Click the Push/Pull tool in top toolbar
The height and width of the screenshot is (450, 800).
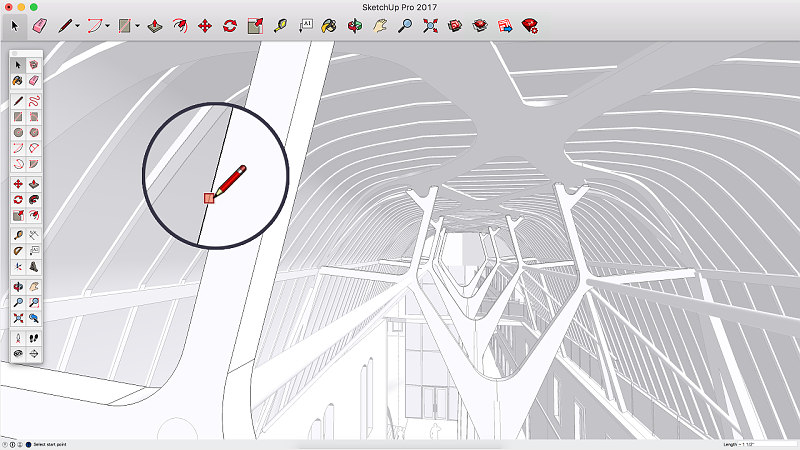pos(157,24)
